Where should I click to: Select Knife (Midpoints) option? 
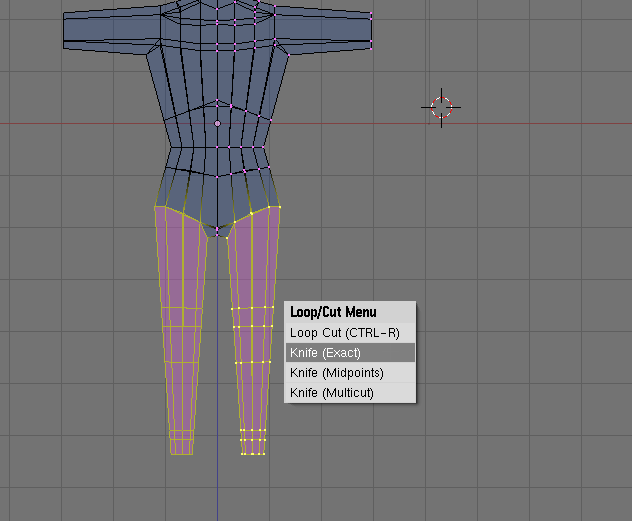[350, 372]
